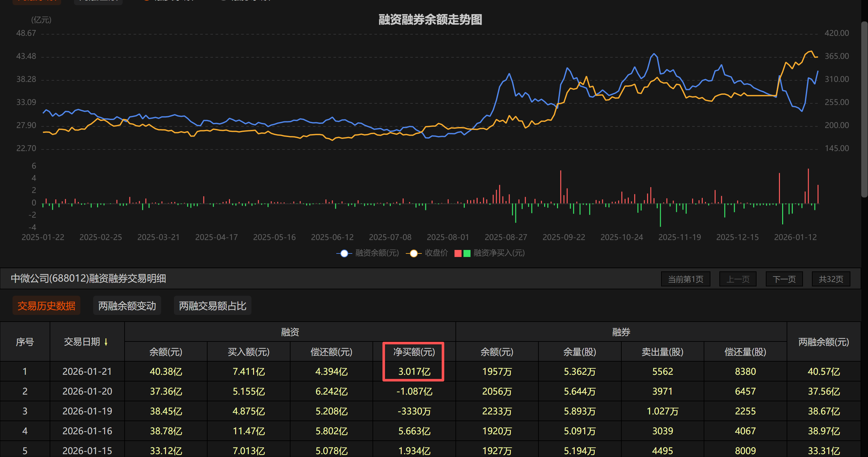Screen dimensions: 868x457
Task: Click the 交易日期 sort arrow icon
Action: click(x=106, y=342)
